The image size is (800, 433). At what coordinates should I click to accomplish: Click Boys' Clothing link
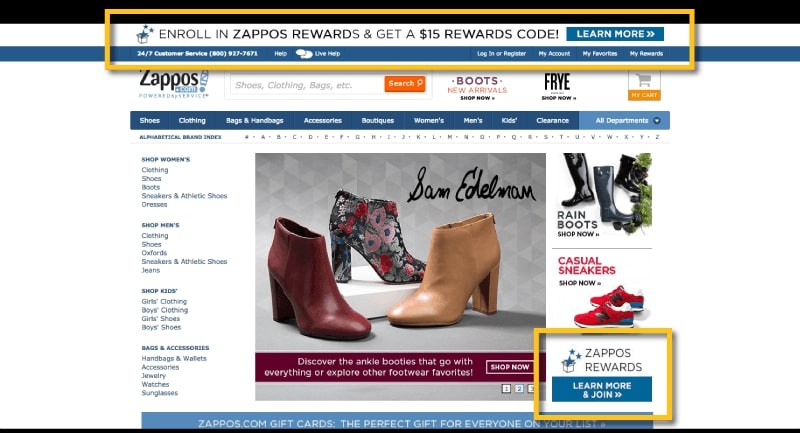coord(165,310)
